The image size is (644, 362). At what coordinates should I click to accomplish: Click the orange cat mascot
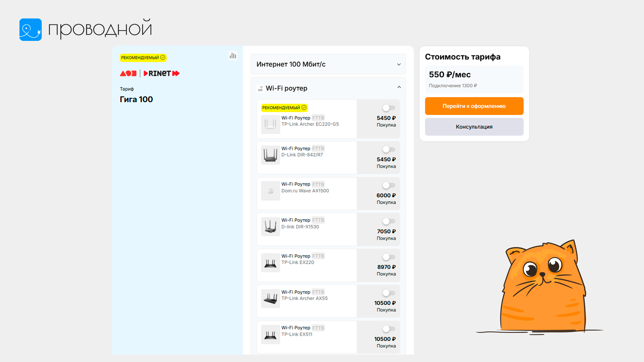coord(542,287)
